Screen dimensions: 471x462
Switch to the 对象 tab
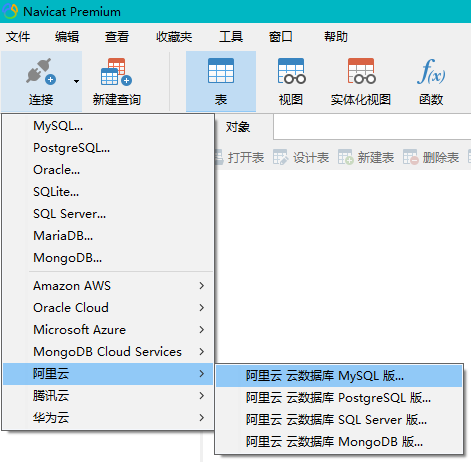click(238, 127)
